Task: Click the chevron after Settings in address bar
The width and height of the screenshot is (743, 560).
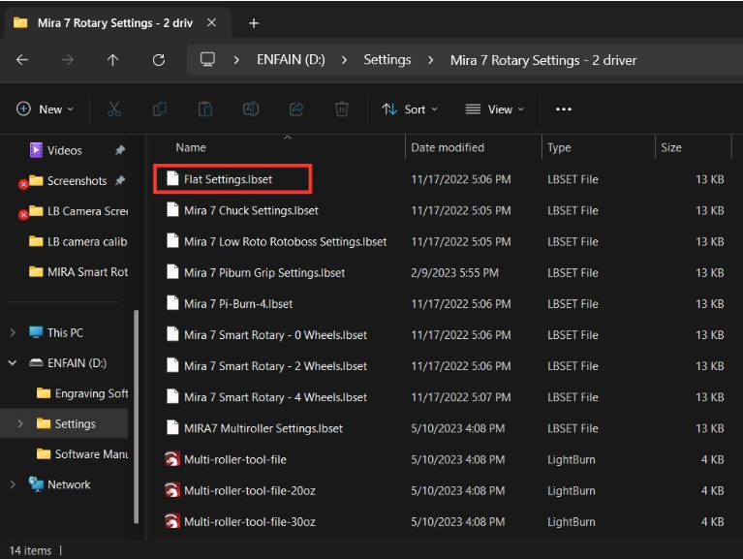Action: pyautogui.click(x=430, y=60)
